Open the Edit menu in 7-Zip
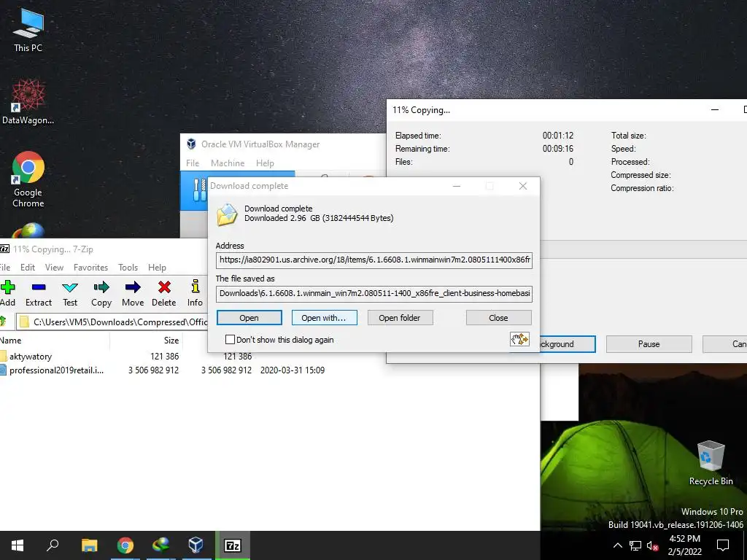The image size is (747, 560). coord(28,267)
